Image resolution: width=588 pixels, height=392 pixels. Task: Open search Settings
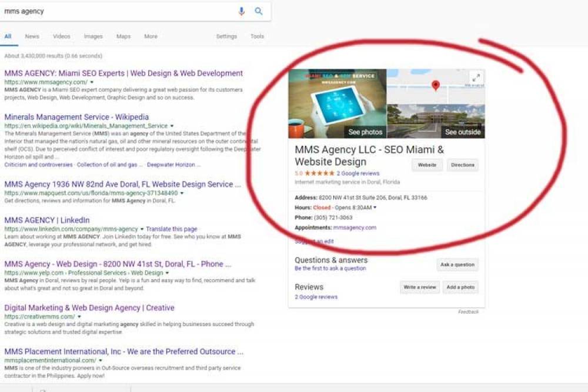[x=226, y=36]
